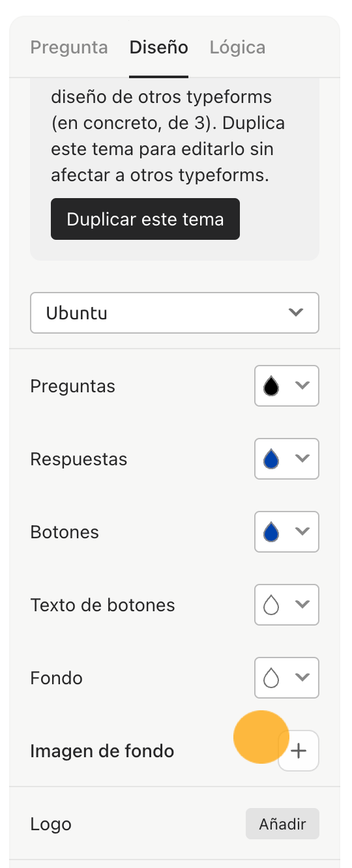Image resolution: width=352 pixels, height=868 pixels.
Task: Click the Logo label
Action: tap(51, 824)
